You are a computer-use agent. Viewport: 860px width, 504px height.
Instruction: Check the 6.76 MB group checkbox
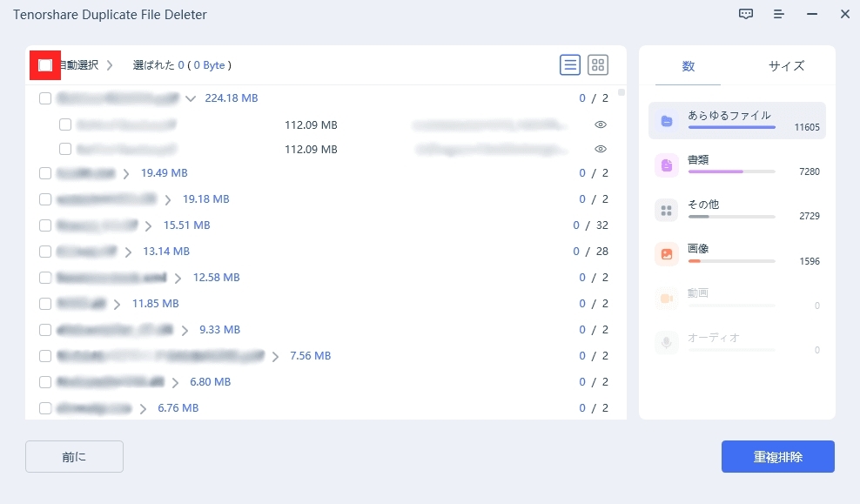tap(45, 408)
